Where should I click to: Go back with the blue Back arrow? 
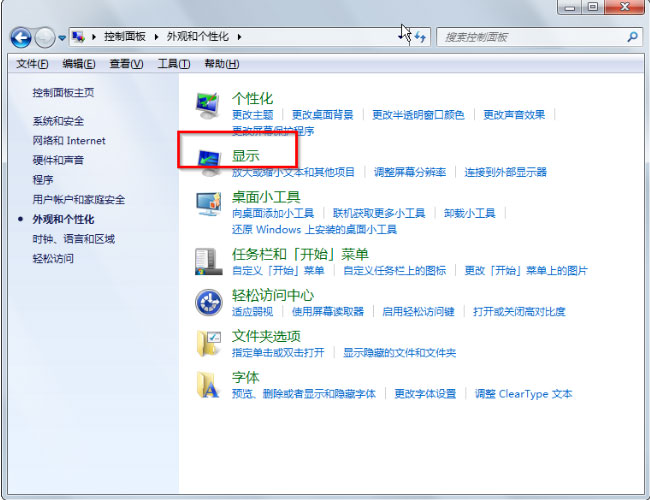click(x=21, y=37)
